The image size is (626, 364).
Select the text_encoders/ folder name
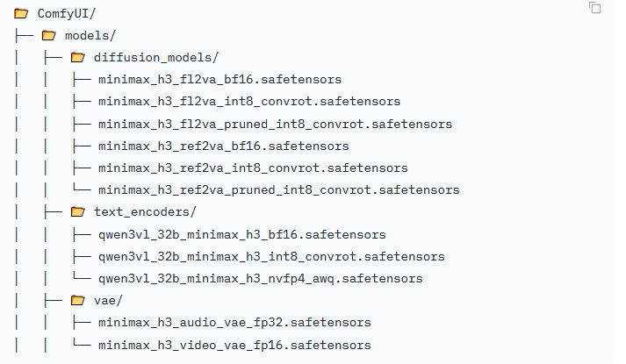point(145,212)
